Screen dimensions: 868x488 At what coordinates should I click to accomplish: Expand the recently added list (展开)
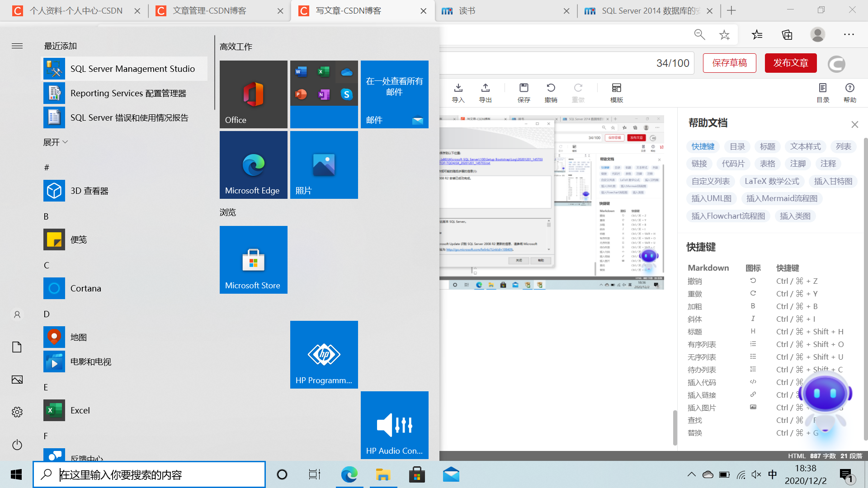point(55,142)
